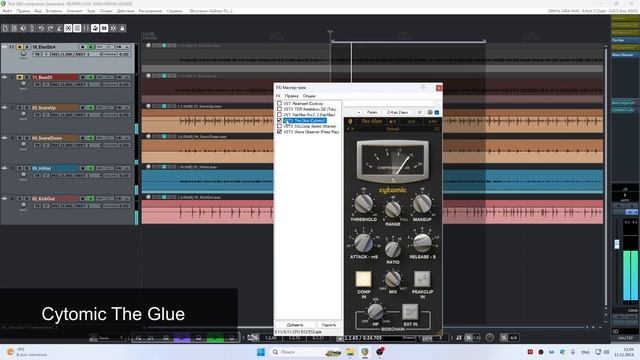Click the 2/4 in 2 out routing button
Screen dimensions: 640x360
coord(398,112)
